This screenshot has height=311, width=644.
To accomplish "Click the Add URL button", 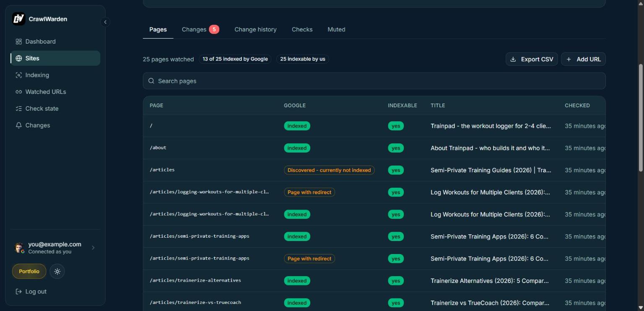I will pyautogui.click(x=583, y=59).
